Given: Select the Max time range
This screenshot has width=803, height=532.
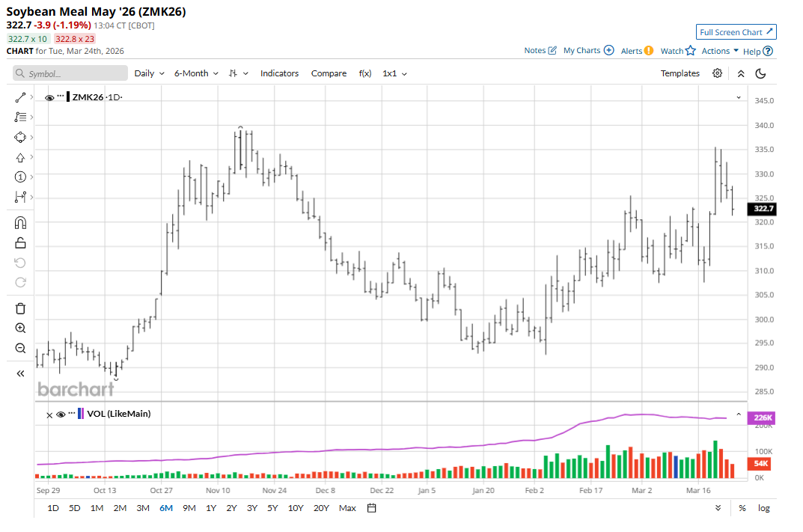Looking at the screenshot, I should coord(347,509).
